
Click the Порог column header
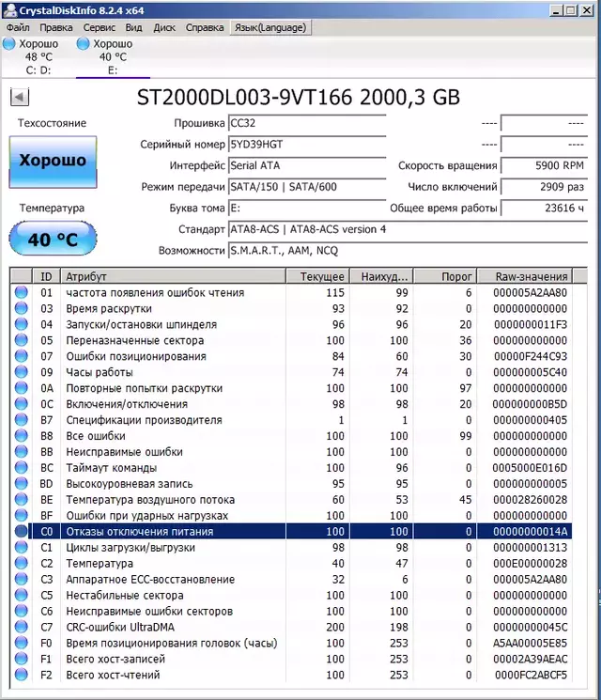[445, 276]
